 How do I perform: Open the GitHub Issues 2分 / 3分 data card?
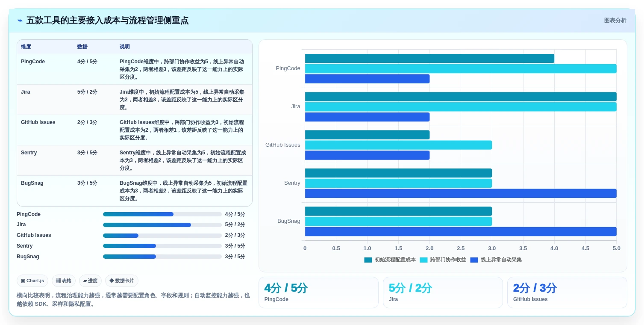(x=567, y=292)
